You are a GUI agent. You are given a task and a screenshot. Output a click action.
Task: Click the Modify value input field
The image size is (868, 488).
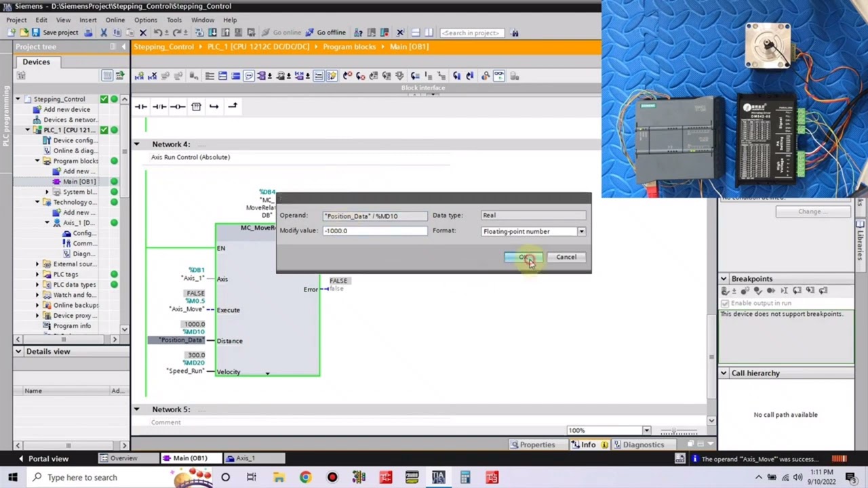point(375,231)
